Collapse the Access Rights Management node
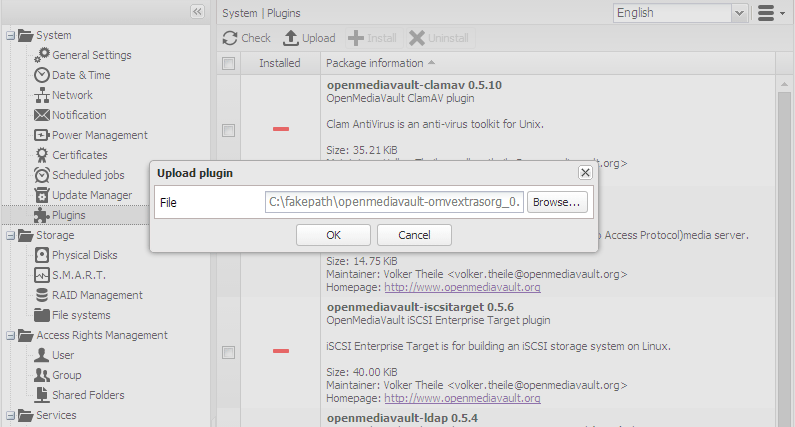 point(10,335)
